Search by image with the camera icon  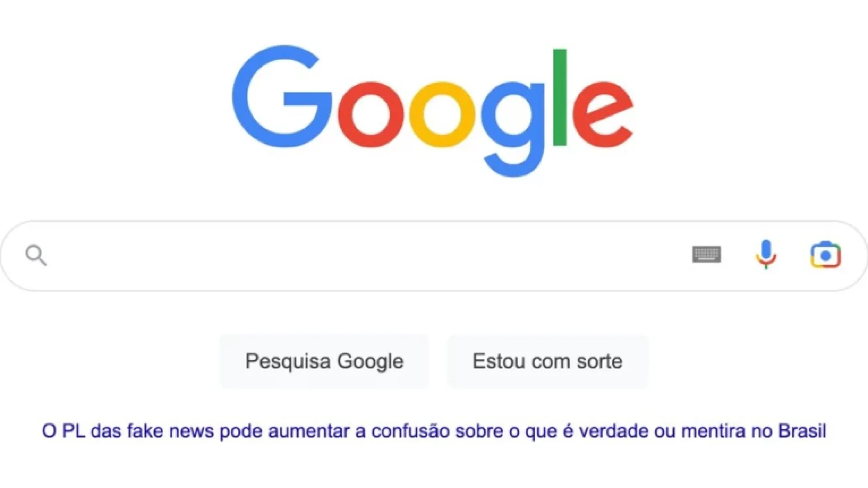tap(826, 255)
